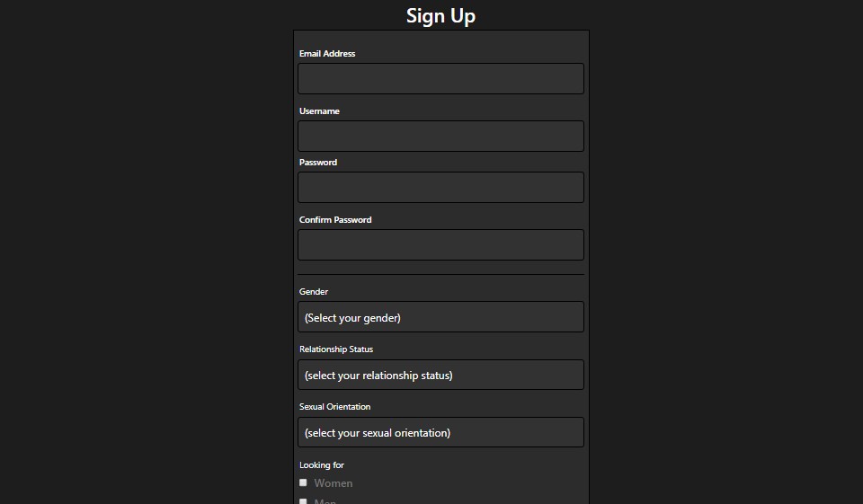Click the Email Address label
The height and width of the screenshot is (504, 863).
327,54
